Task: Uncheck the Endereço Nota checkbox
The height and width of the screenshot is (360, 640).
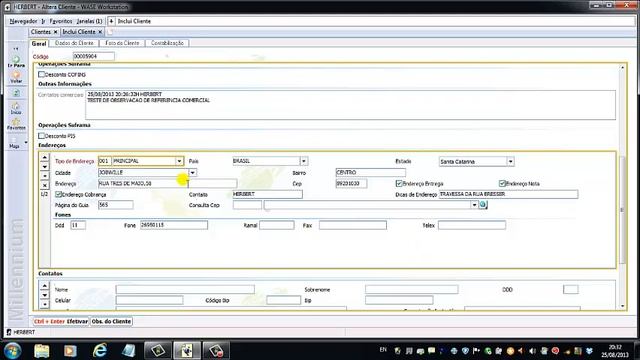Action: tap(502, 184)
